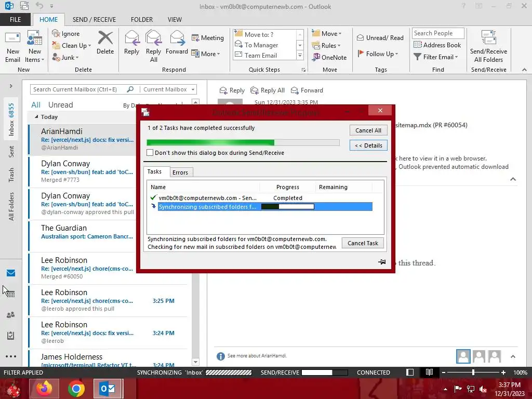Collapse dialog with << Details button
This screenshot has height=399, width=532.
click(x=368, y=145)
